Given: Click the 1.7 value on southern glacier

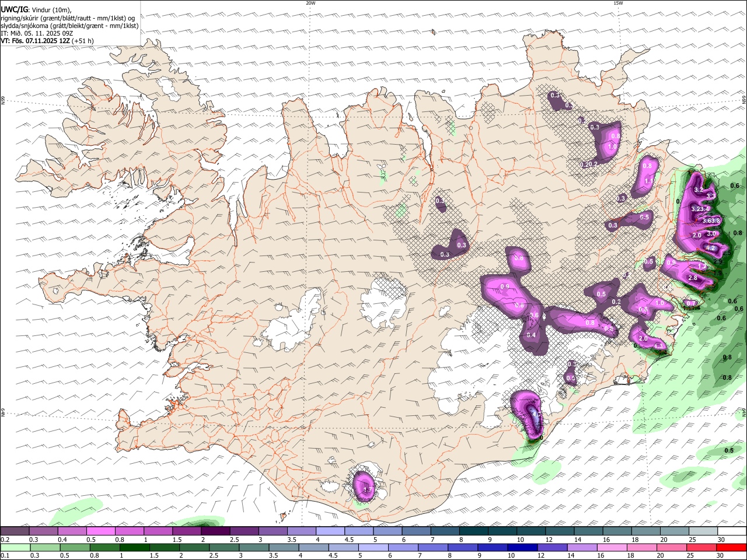Looking at the screenshot, I should pos(367,490).
